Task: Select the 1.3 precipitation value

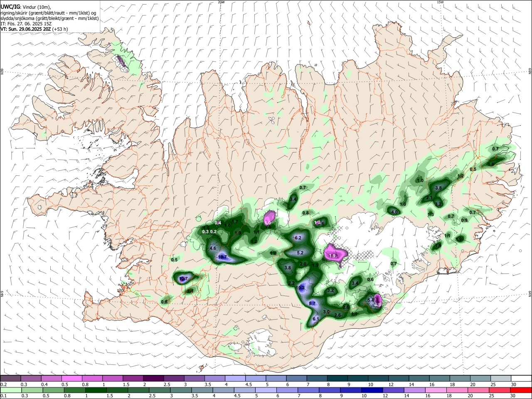Action: [431, 214]
